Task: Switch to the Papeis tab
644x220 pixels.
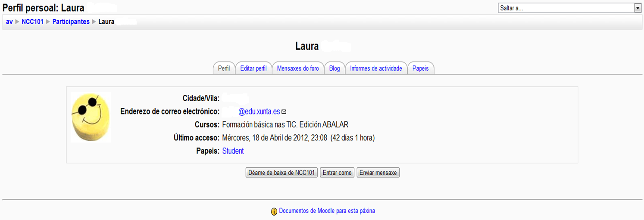Action: [420, 68]
